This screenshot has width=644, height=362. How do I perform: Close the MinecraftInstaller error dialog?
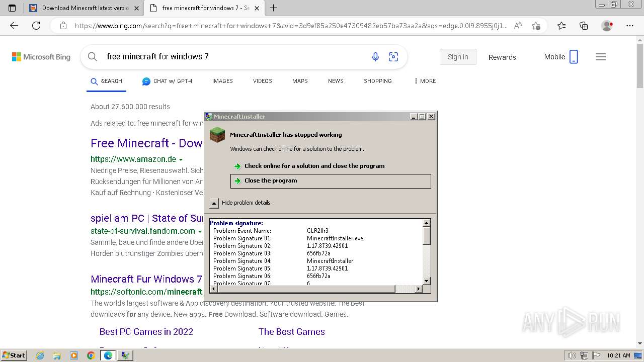tap(431, 117)
